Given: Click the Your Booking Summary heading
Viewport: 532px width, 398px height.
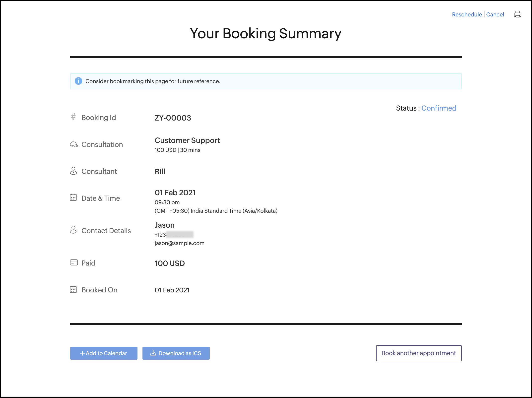Looking at the screenshot, I should point(266,33).
